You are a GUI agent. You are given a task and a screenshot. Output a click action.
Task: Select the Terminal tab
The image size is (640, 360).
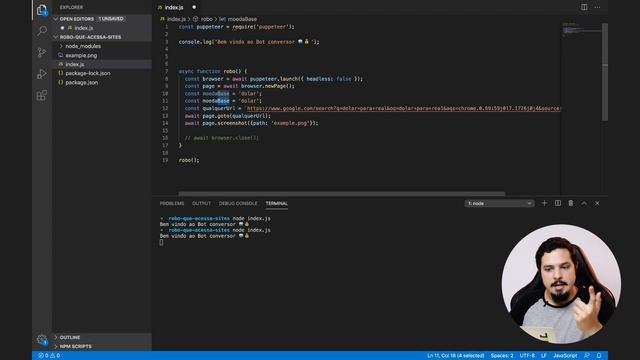[277, 203]
